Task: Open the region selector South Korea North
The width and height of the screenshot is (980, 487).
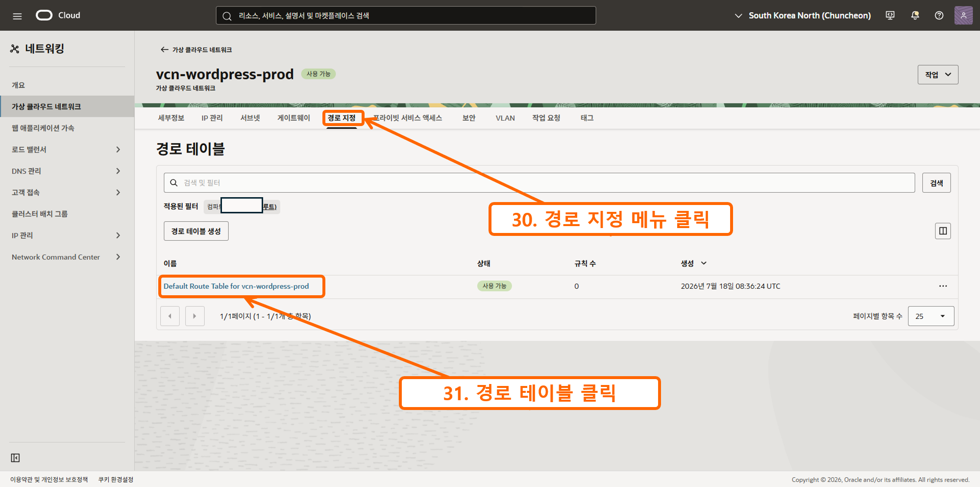Action: [x=803, y=16]
